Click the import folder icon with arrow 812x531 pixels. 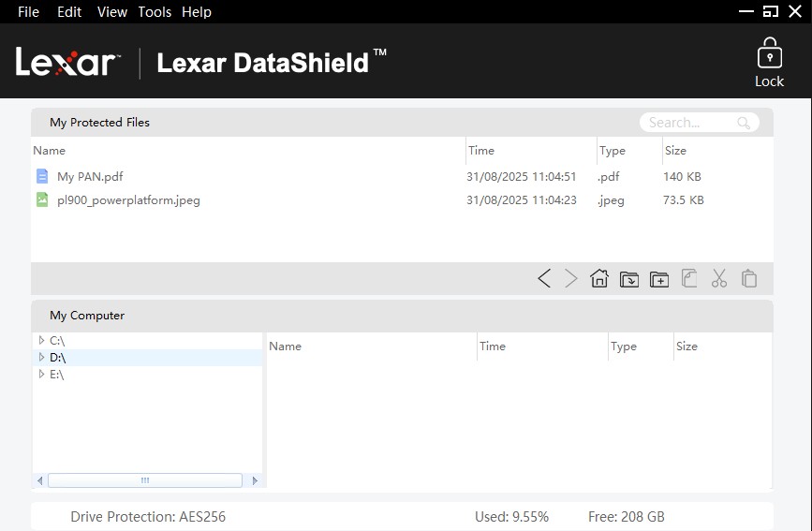pyautogui.click(x=629, y=278)
